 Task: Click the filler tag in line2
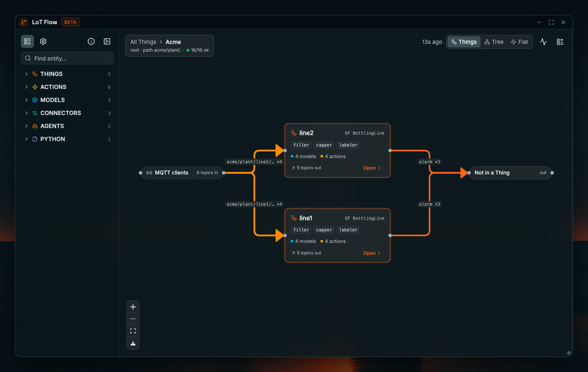click(x=301, y=145)
